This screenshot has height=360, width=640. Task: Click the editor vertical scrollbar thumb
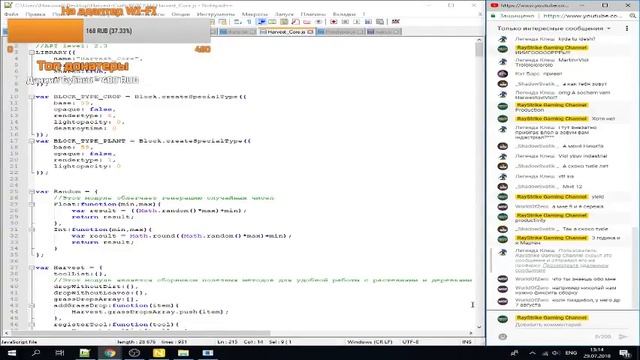(479, 49)
